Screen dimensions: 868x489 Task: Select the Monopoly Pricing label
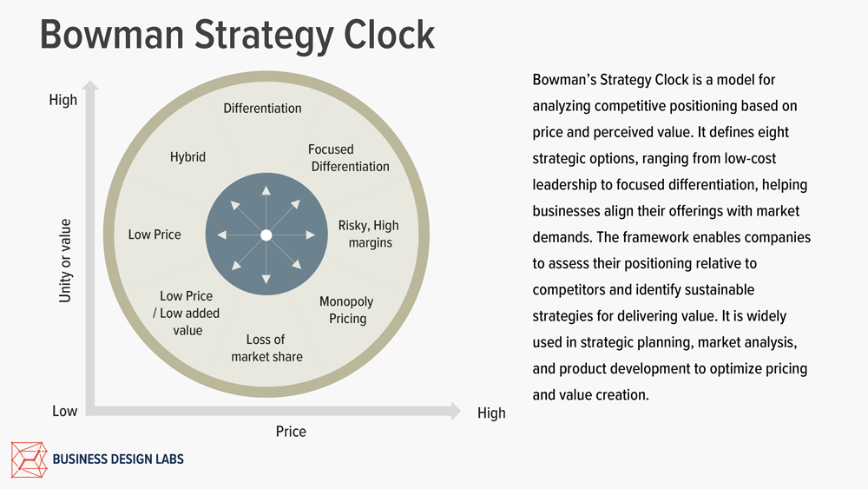(x=346, y=310)
